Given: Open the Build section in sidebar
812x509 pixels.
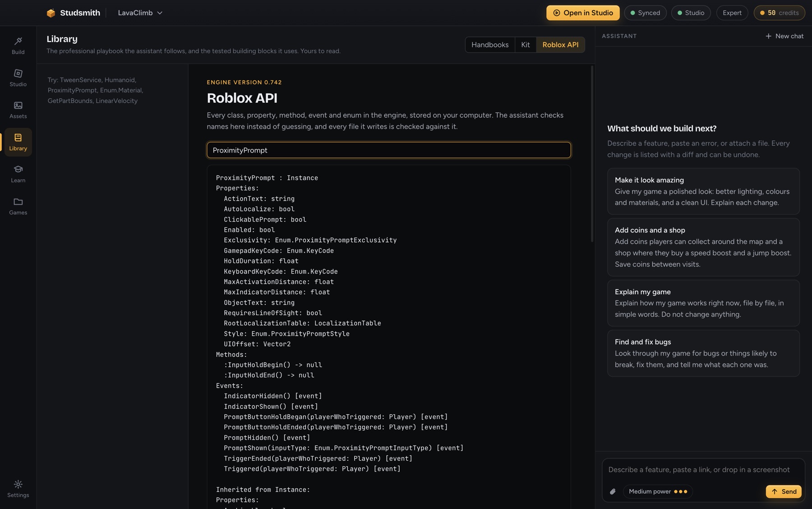Looking at the screenshot, I should tap(18, 46).
